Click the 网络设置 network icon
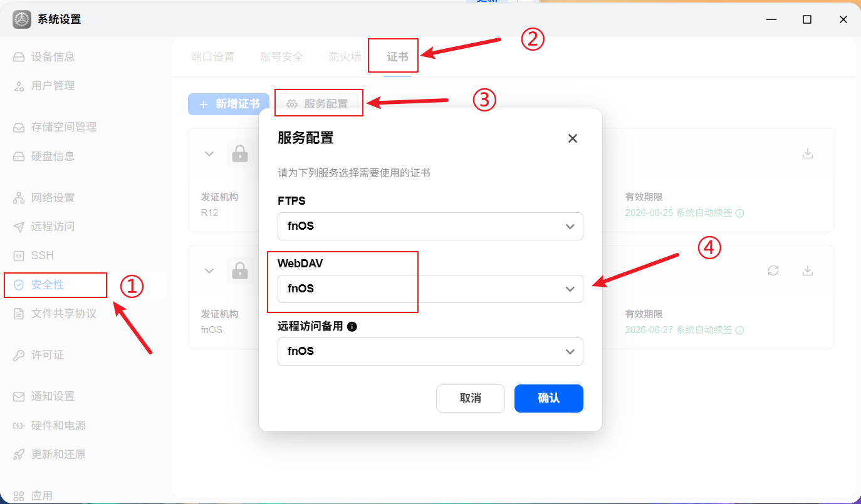This screenshot has height=504, width=861. point(19,198)
